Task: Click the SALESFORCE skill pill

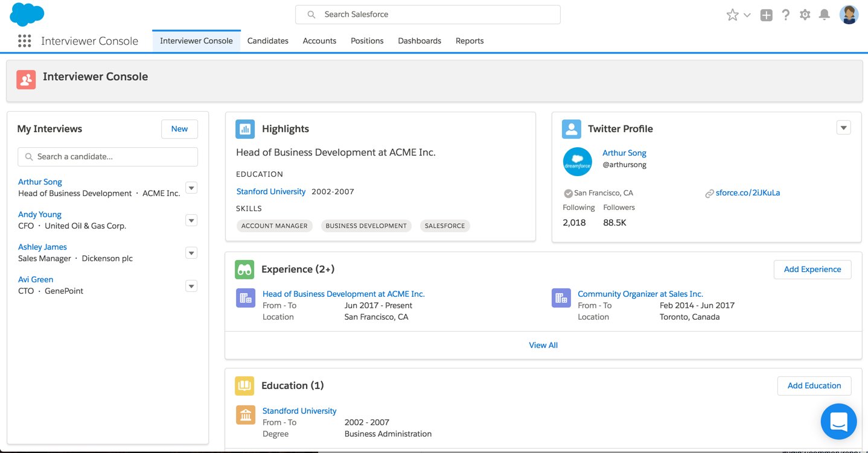Action: pos(445,226)
